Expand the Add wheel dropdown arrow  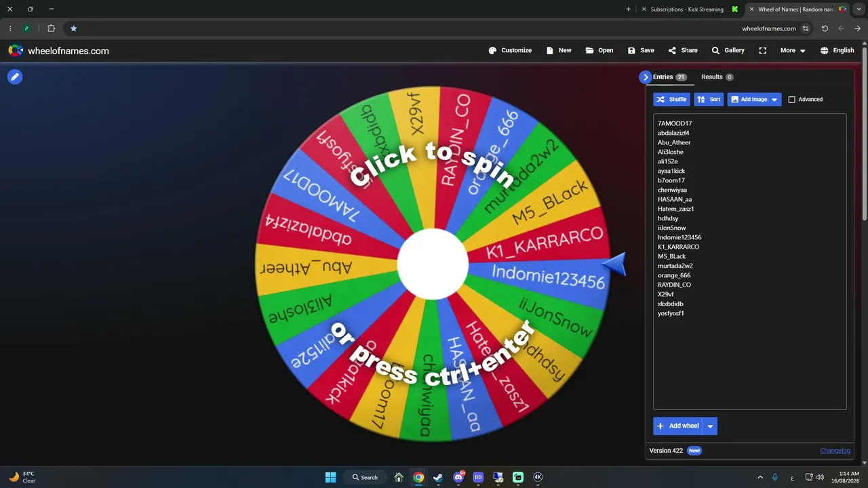point(710,426)
